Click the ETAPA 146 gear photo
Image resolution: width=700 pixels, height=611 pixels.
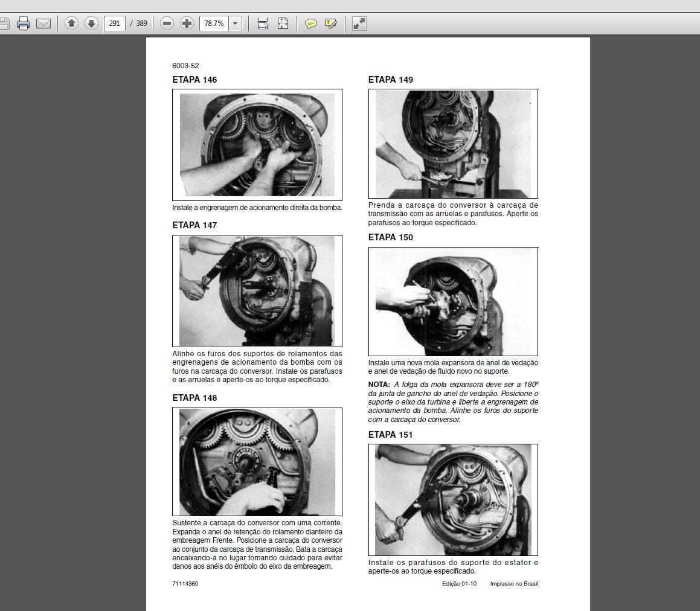[x=257, y=145]
